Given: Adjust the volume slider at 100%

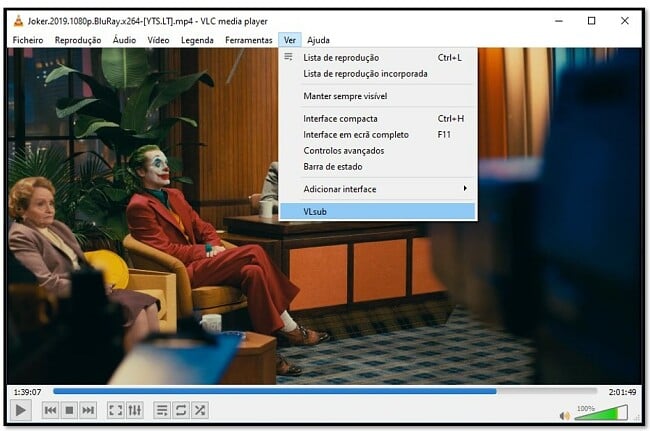Looking at the screenshot, I should click(601, 413).
